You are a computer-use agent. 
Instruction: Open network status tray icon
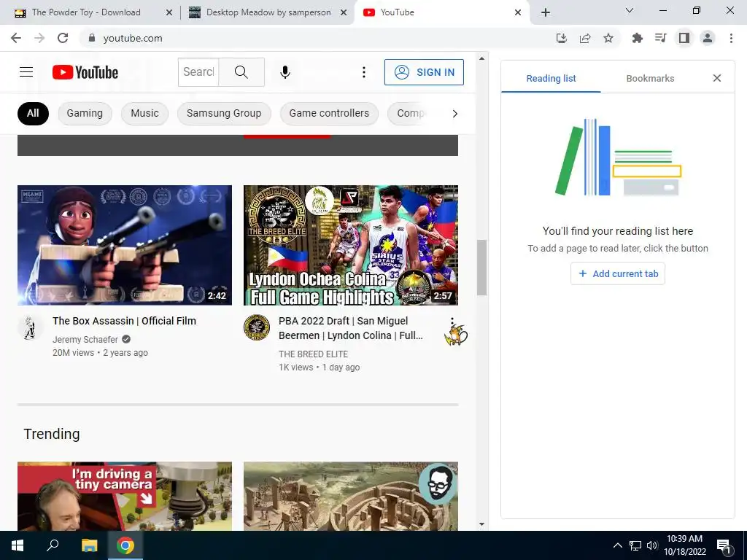pos(635,545)
